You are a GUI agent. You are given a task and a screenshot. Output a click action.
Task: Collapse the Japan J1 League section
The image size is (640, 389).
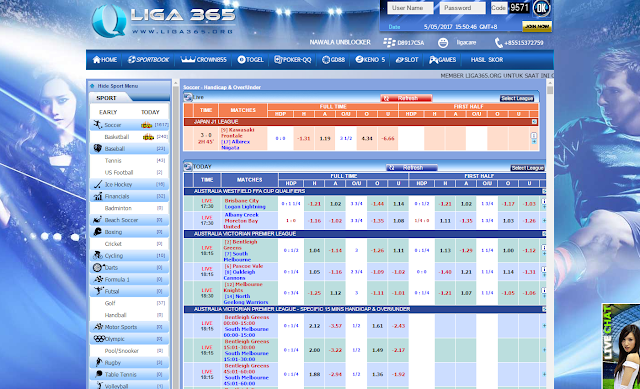point(534,122)
